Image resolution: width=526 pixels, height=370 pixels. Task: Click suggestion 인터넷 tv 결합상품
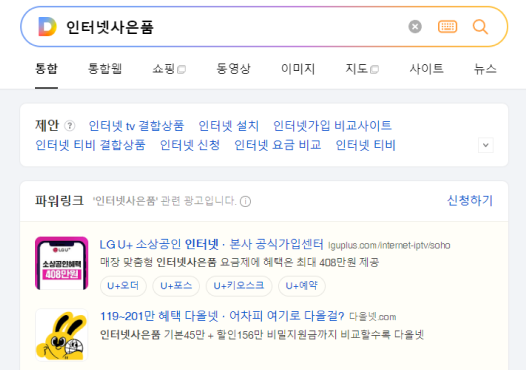136,126
